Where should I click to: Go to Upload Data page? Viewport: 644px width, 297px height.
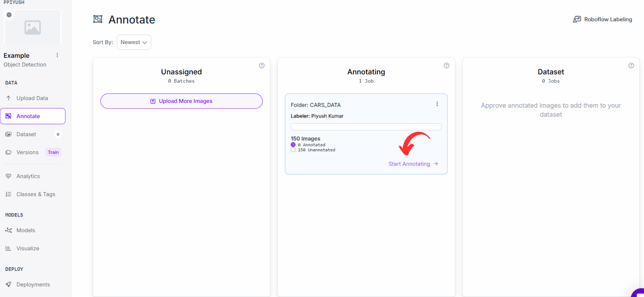[33, 98]
